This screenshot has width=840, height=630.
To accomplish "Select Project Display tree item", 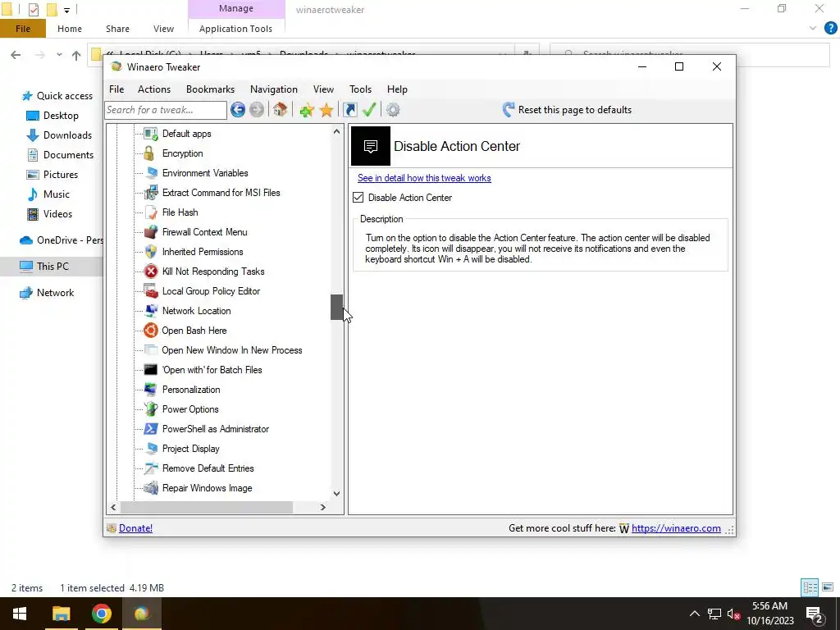I will point(190,449).
